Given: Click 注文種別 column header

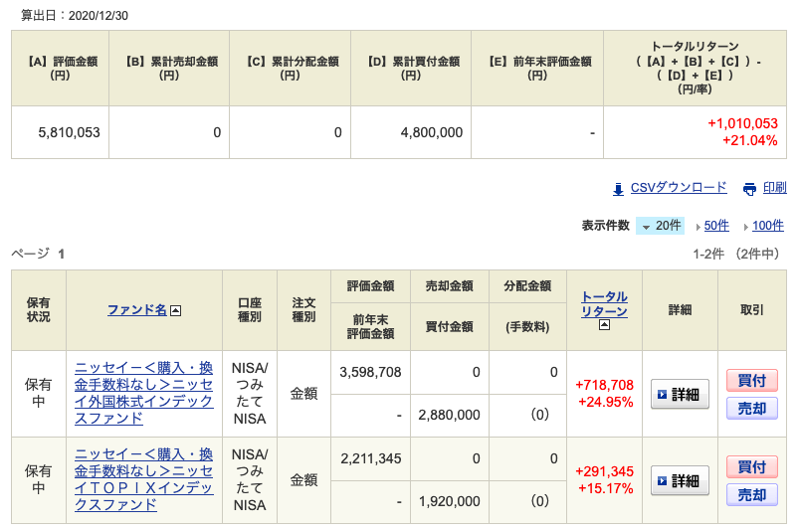Looking at the screenshot, I should pyautogui.click(x=303, y=310).
